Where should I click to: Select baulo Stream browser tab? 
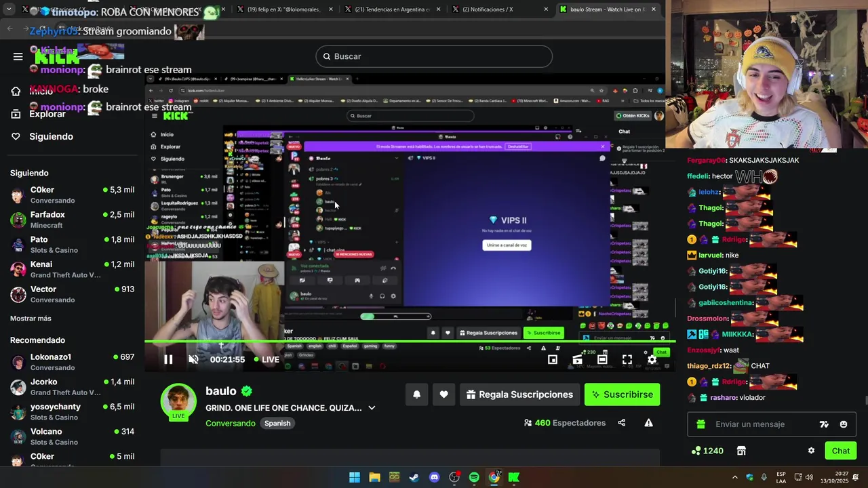tap(608, 9)
